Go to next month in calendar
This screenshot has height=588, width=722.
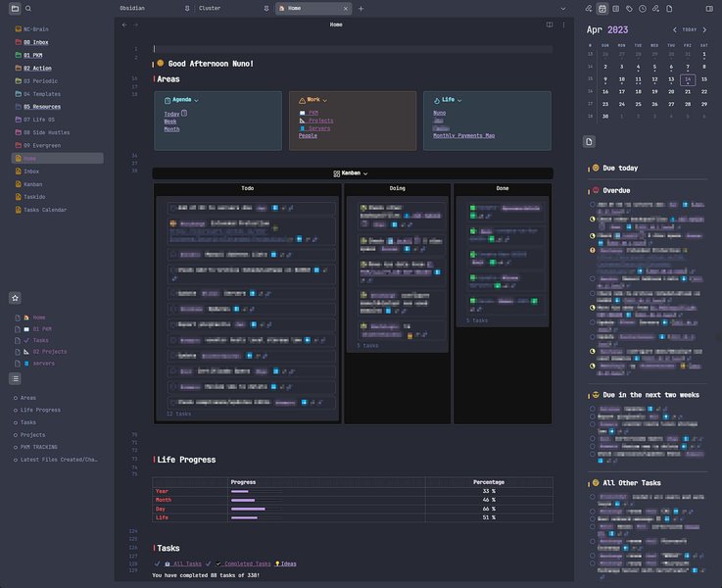[704, 30]
